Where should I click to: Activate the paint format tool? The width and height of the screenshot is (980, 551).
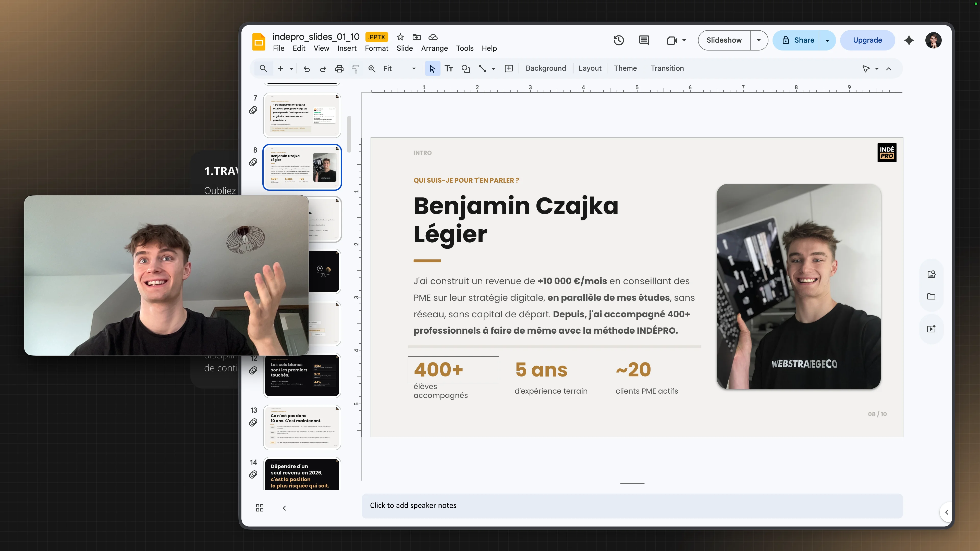[x=355, y=69]
